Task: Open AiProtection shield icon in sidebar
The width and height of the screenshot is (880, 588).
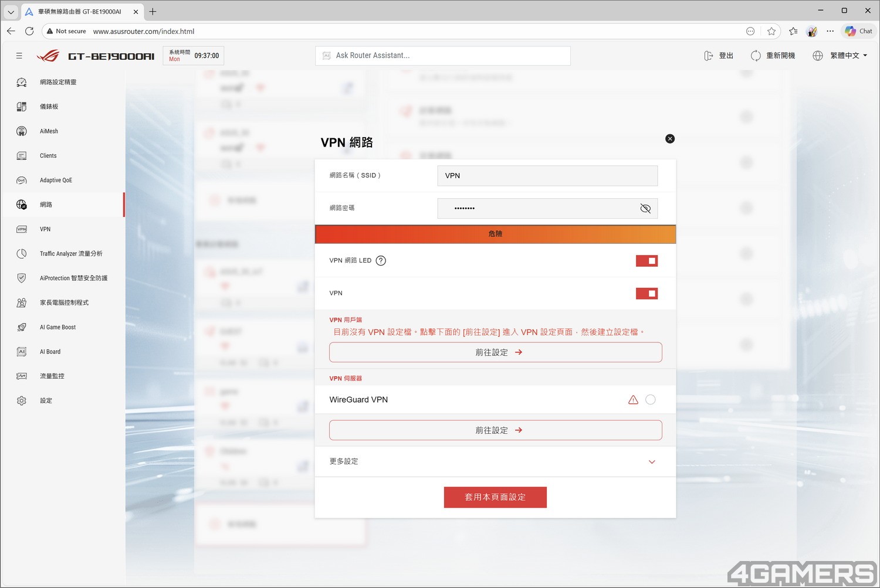Action: [22, 278]
